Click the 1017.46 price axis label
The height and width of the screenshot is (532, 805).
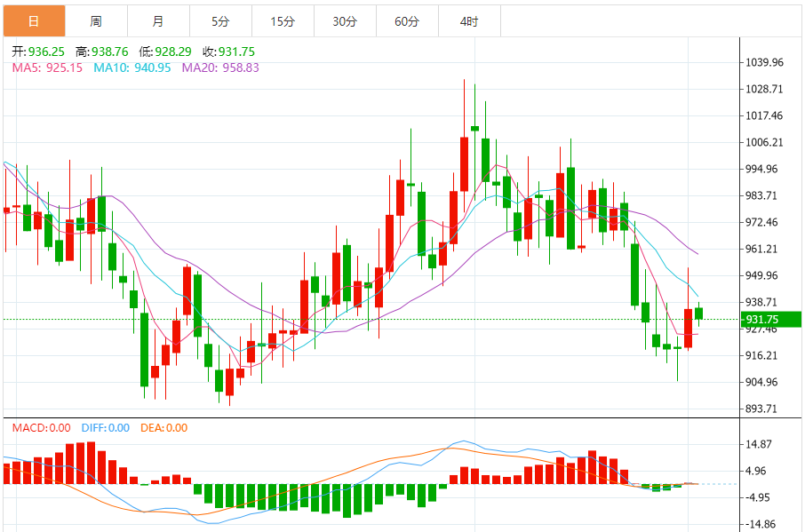click(x=764, y=116)
